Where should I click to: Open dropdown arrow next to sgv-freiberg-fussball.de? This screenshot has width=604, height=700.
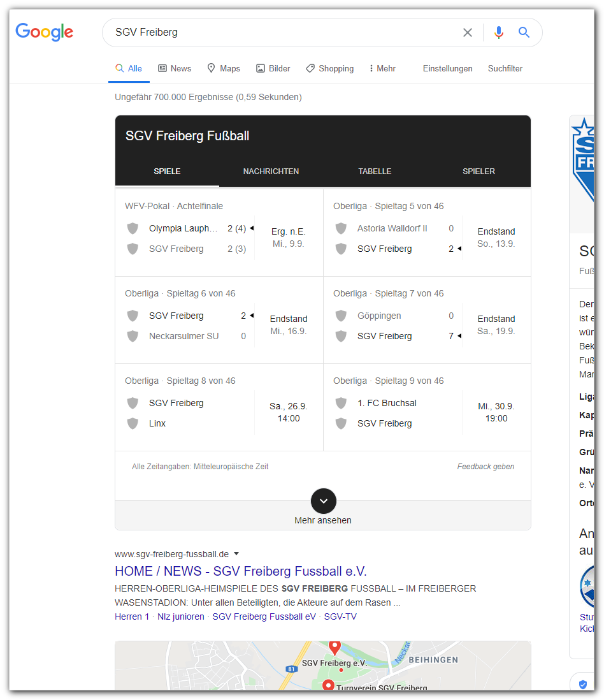236,554
